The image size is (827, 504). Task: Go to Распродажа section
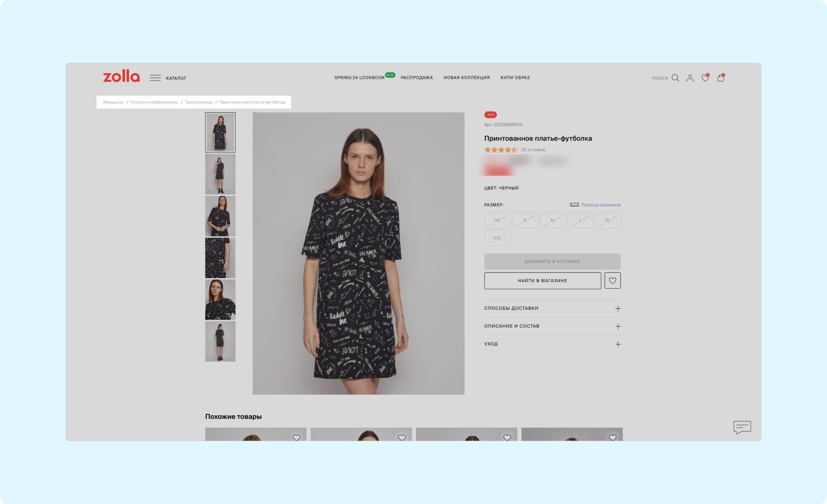click(x=417, y=78)
